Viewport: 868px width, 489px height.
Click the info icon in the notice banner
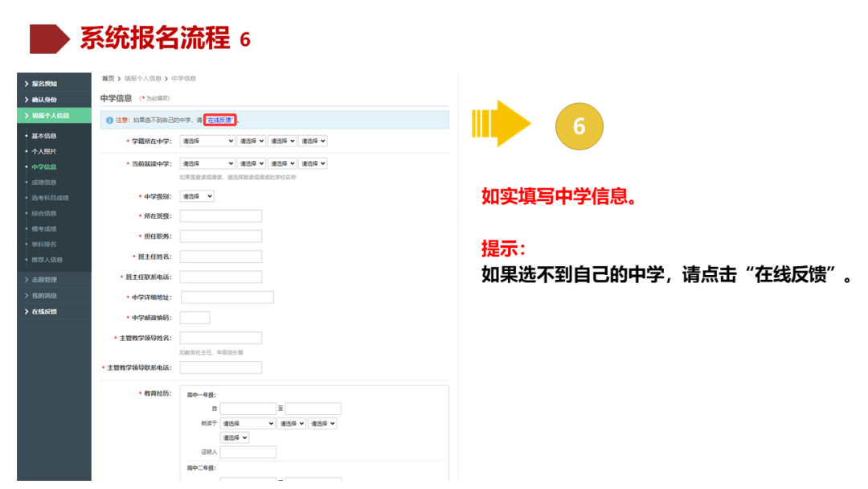[x=108, y=117]
